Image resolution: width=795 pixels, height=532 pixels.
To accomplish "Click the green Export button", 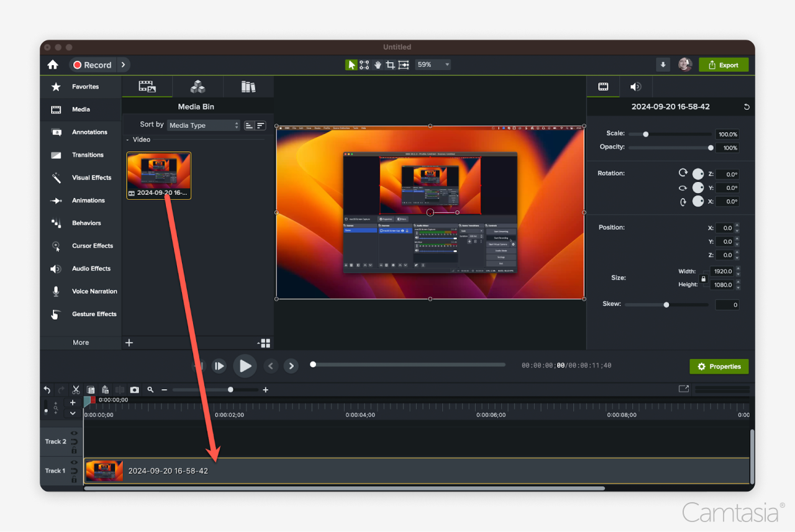I will tap(723, 64).
